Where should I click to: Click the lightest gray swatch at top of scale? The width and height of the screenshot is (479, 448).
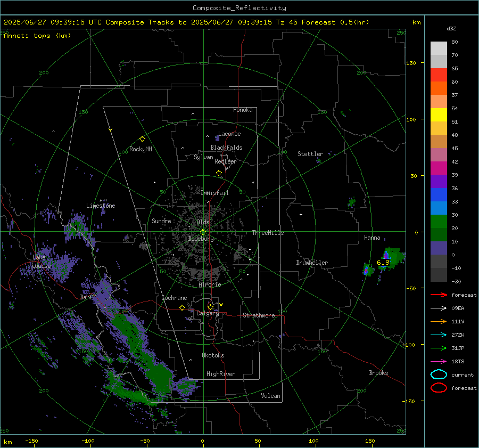[439, 48]
